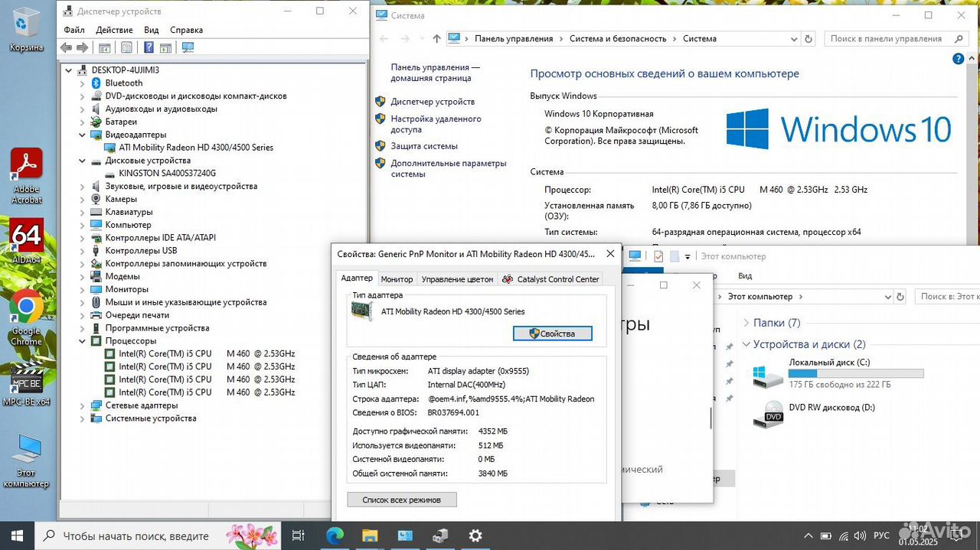Open the Действие menu in Device Manager
980x550 pixels.
click(x=114, y=30)
